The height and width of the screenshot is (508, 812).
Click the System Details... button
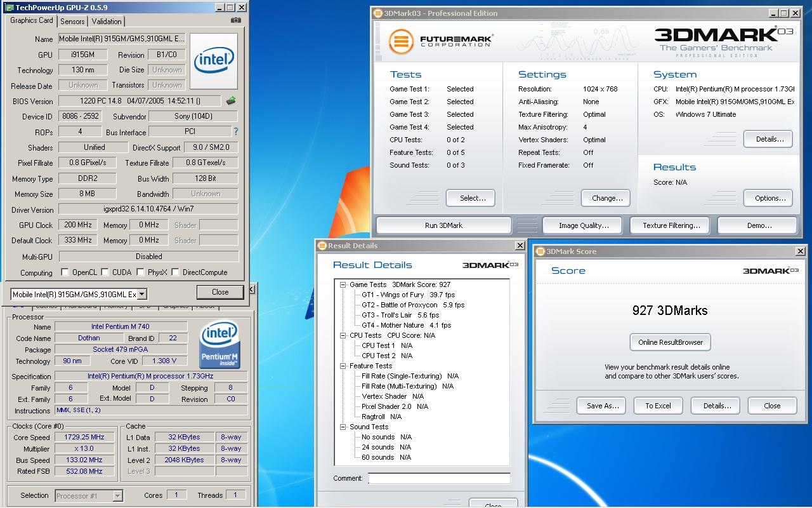pyautogui.click(x=768, y=139)
